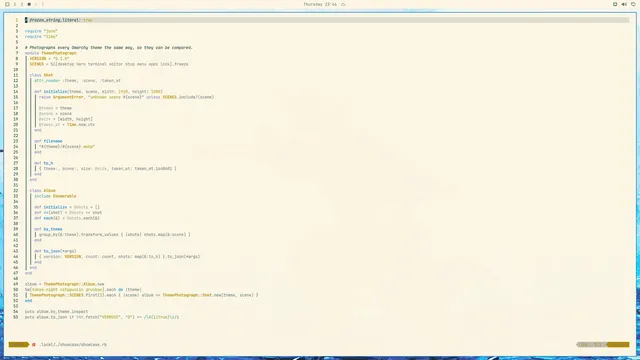640x360 pixels.
Task: Click 'class Shot' declaration
Action: pyautogui.click(x=41, y=75)
